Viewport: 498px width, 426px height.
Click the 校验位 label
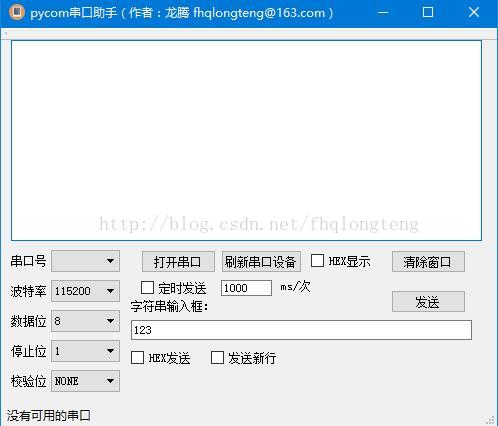[x=28, y=381]
